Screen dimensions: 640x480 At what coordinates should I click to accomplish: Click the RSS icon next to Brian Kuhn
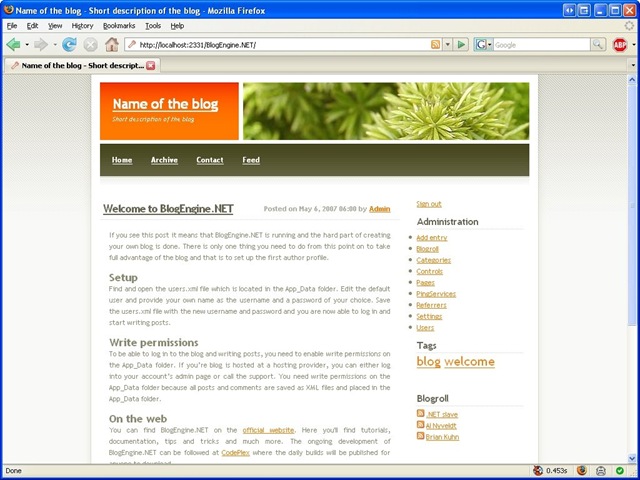point(420,436)
